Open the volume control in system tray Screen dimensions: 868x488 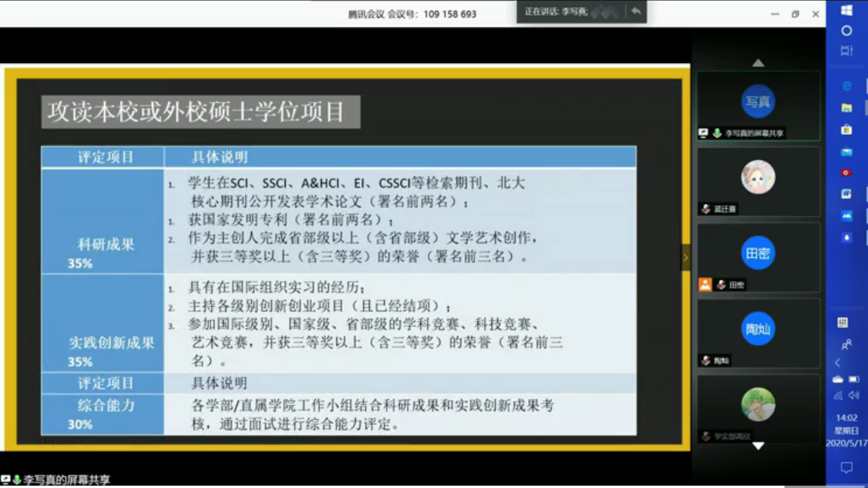click(x=854, y=396)
